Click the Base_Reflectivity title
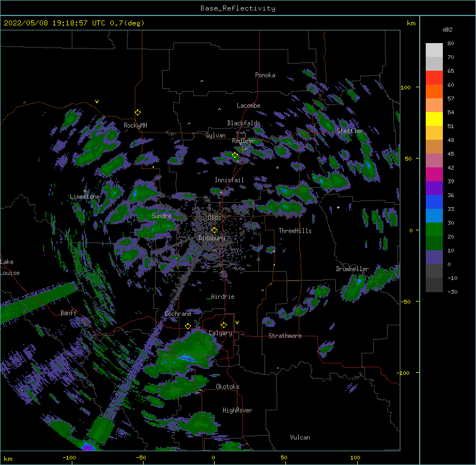The width and height of the screenshot is (476, 465). [238, 8]
